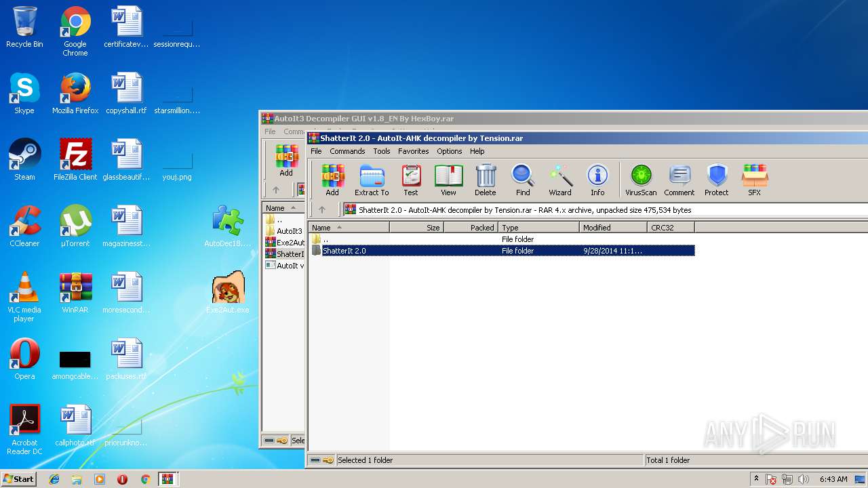Open Chrome from the taskbar
868x488 pixels.
tap(145, 479)
